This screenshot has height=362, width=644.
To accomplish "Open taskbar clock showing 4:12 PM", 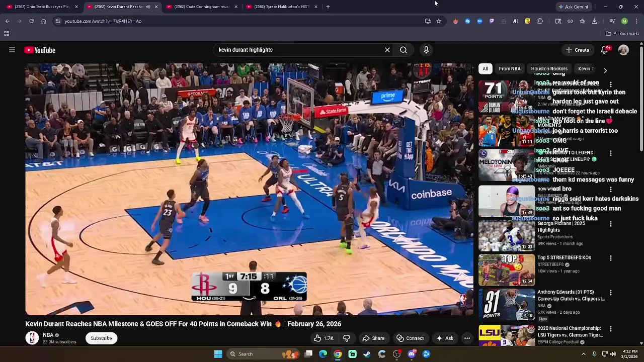I will click(630, 354).
